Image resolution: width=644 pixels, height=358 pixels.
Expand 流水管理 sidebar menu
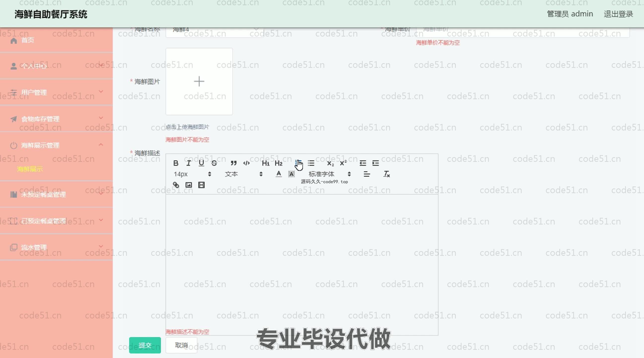point(56,247)
